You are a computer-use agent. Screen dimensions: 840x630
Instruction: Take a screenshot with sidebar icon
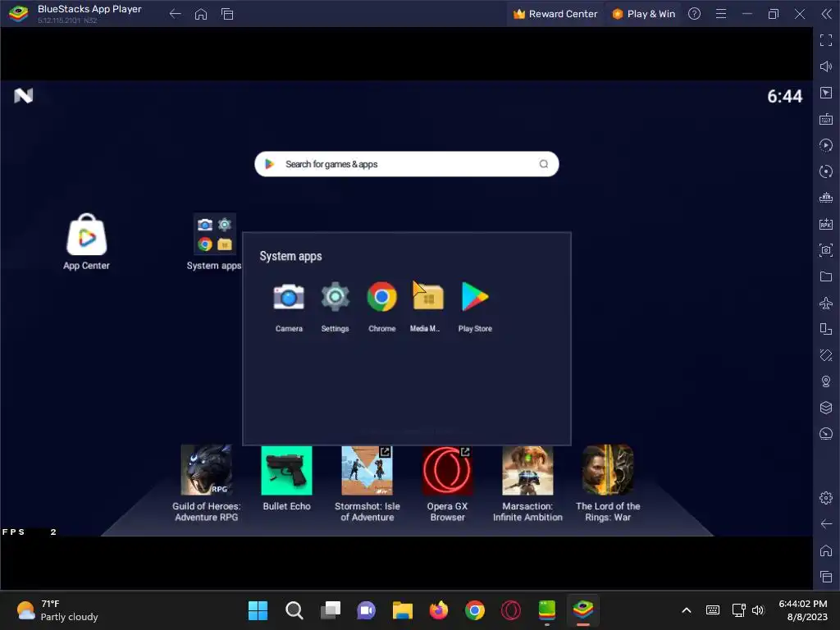(x=826, y=250)
